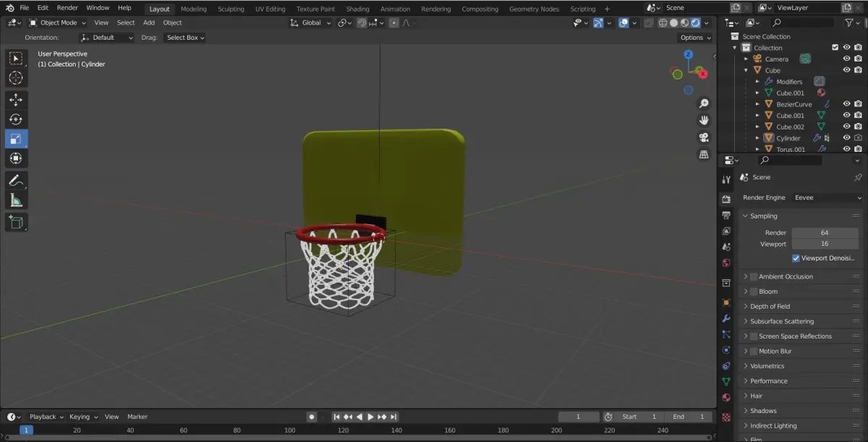Switch to wireframe viewport shading
Screen dimensions: 868x442
(662, 22)
